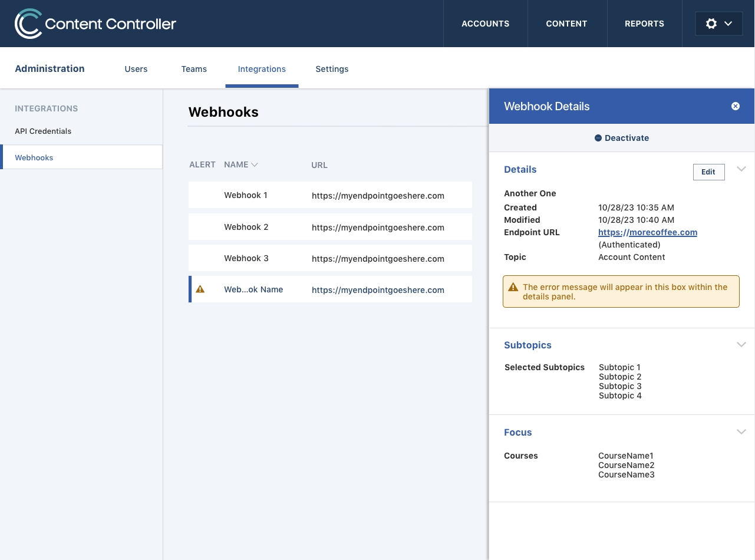Click the INTEGRATIONS sidebar heading
755x560 pixels.
[47, 108]
